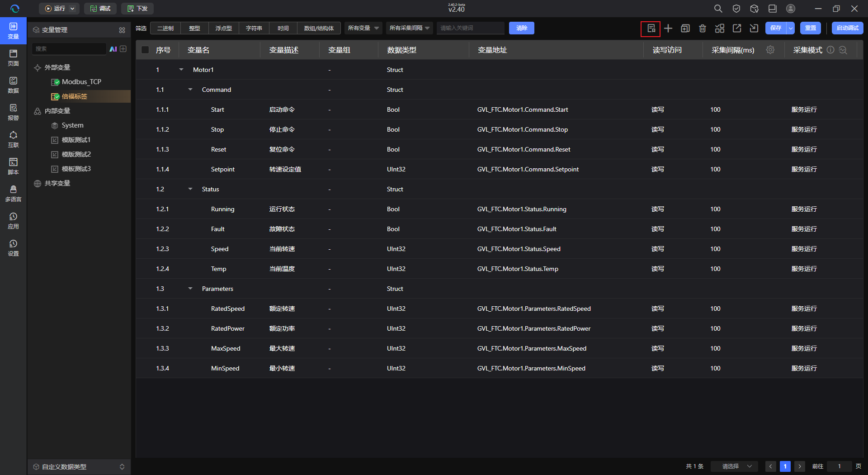Open the 多语言 sidebar section
868x475 pixels.
14,194
